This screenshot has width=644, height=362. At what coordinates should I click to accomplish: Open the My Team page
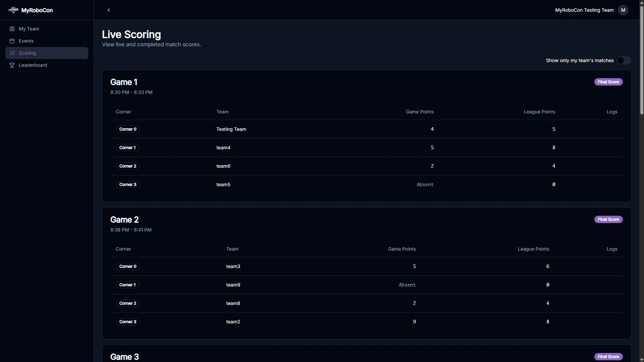[x=47, y=29]
